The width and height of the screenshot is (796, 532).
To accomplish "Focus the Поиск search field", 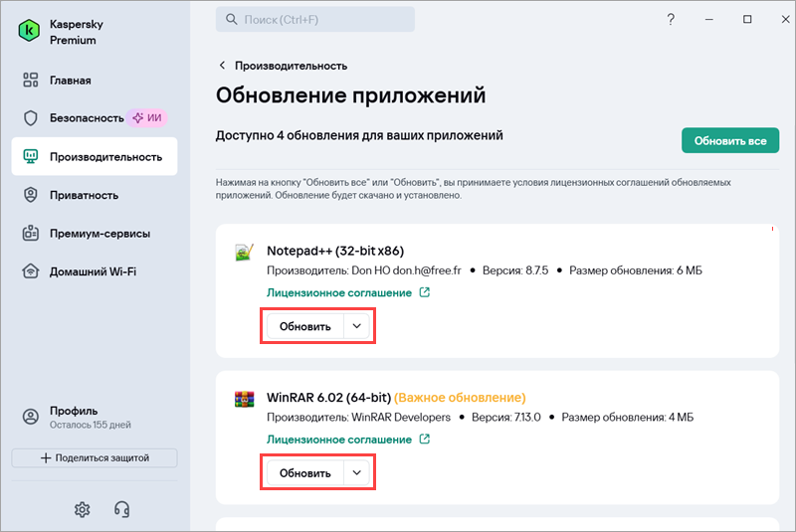I will tap(315, 19).
